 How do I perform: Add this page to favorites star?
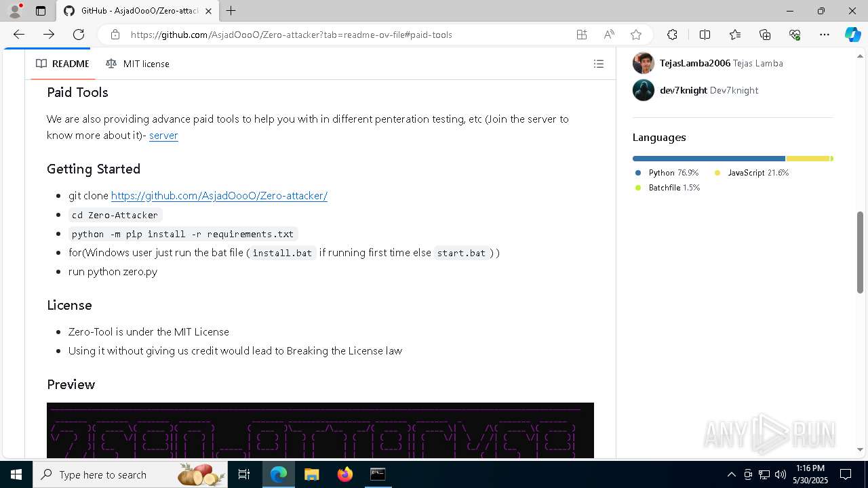pos(636,35)
